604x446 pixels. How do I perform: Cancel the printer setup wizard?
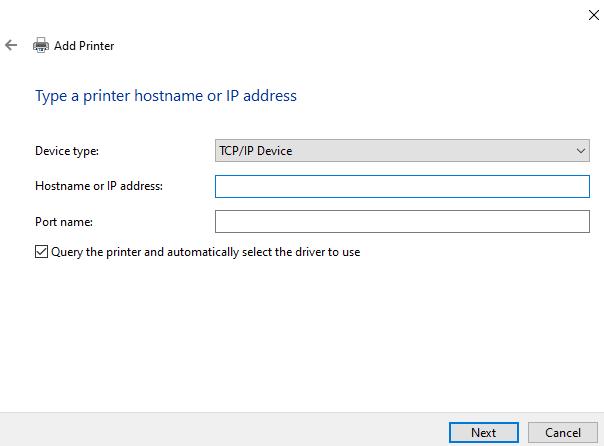563,432
